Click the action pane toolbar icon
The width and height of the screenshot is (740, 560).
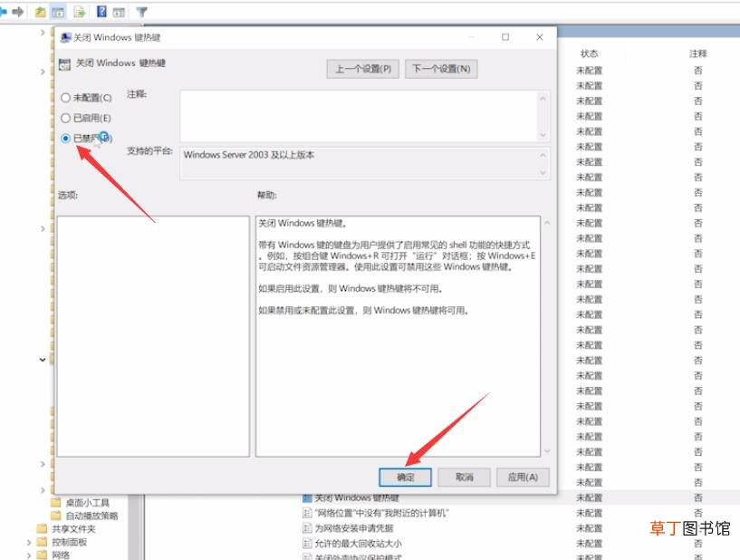pyautogui.click(x=119, y=13)
